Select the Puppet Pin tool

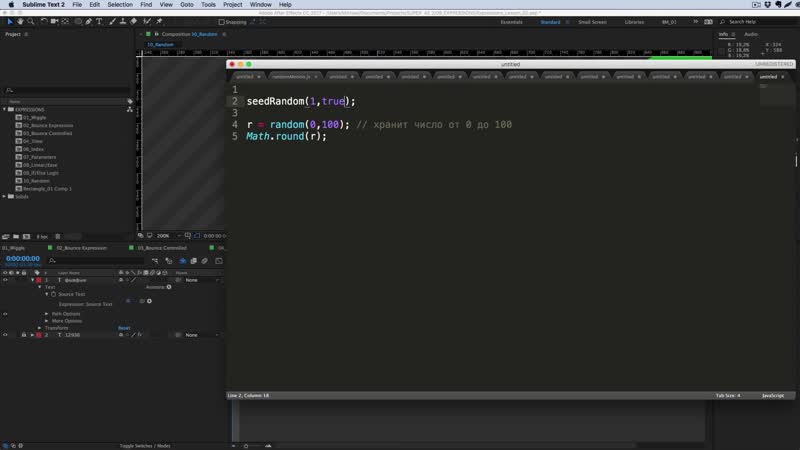click(159, 21)
